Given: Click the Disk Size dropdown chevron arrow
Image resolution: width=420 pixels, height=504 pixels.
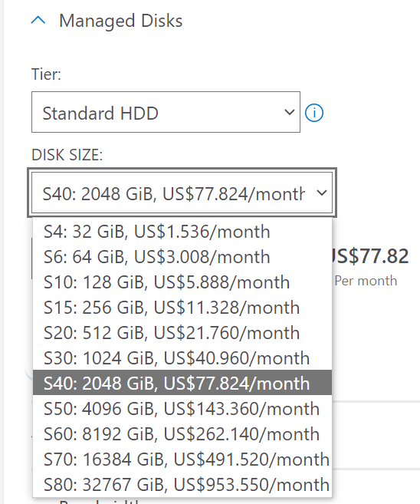Looking at the screenshot, I should 321,193.
